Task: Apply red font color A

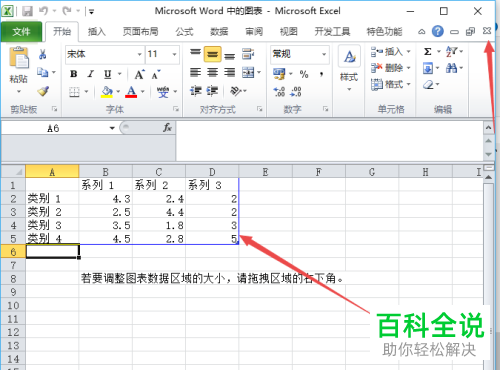Action: [131, 92]
